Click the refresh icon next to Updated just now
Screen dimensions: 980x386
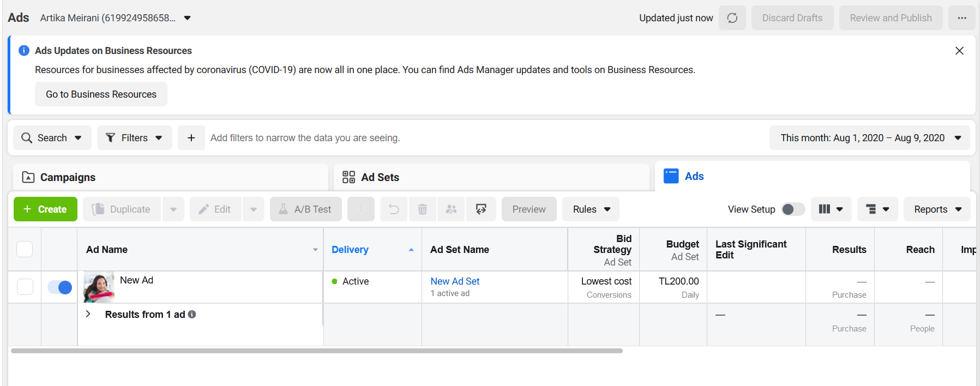click(x=732, y=18)
